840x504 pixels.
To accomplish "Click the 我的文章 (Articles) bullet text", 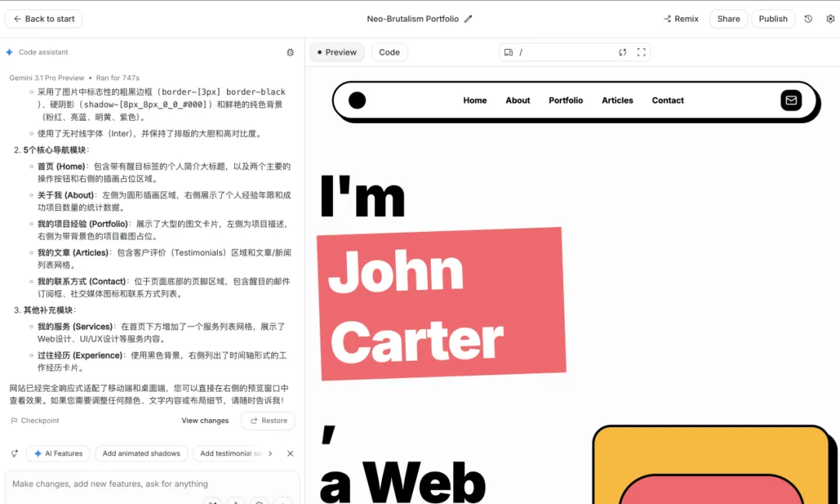I will pos(164,259).
